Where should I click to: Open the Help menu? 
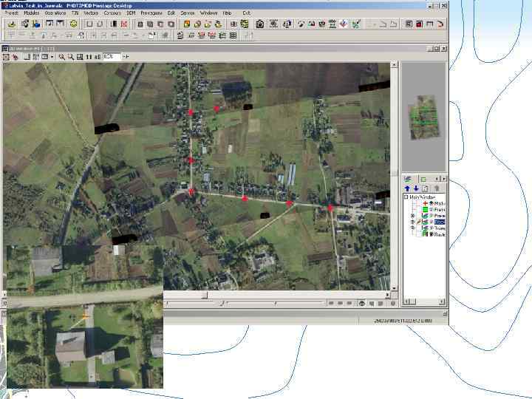click(x=227, y=13)
